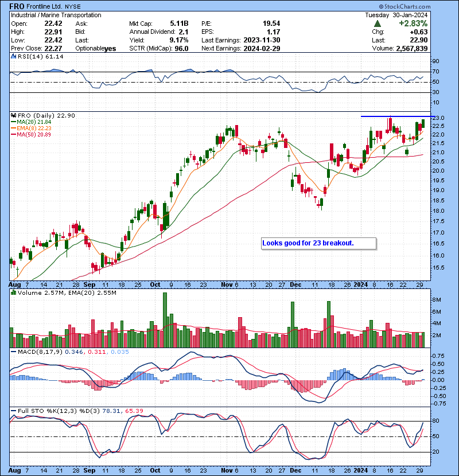The width and height of the screenshot is (459, 476).
Task: Click the Last Earnings date 2023-11-30
Action: pyautogui.click(x=262, y=40)
